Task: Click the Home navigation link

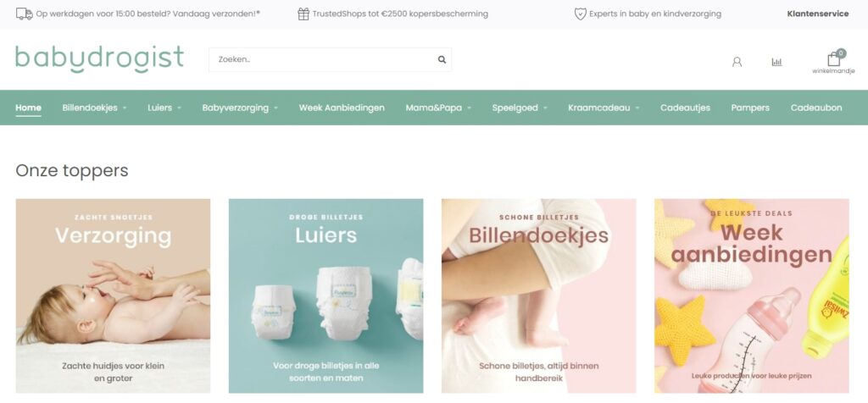Action: [28, 108]
